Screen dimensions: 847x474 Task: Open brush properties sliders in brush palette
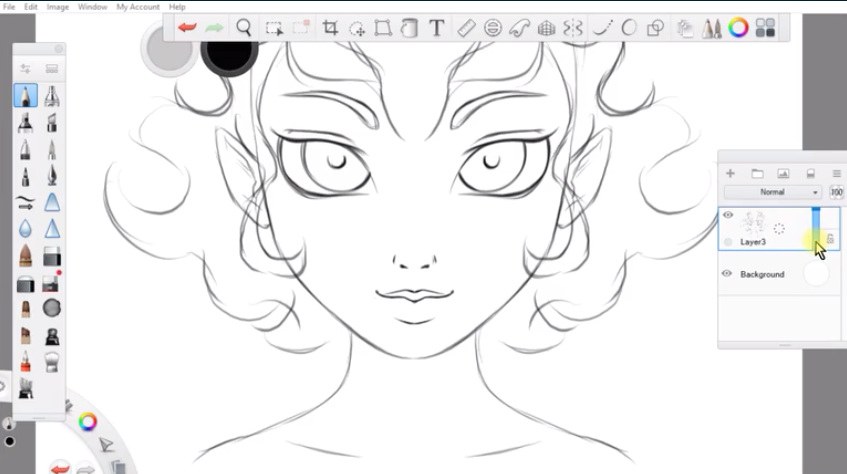(25, 69)
